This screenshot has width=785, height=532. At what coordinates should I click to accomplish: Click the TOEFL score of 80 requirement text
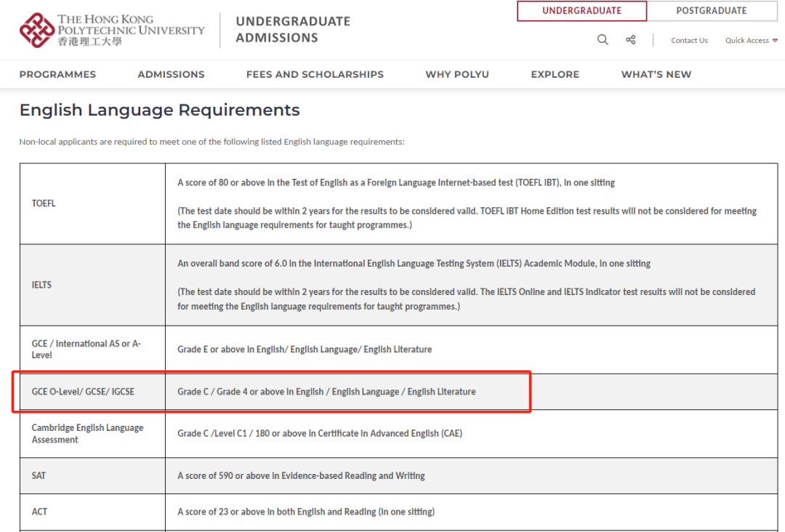[396, 182]
